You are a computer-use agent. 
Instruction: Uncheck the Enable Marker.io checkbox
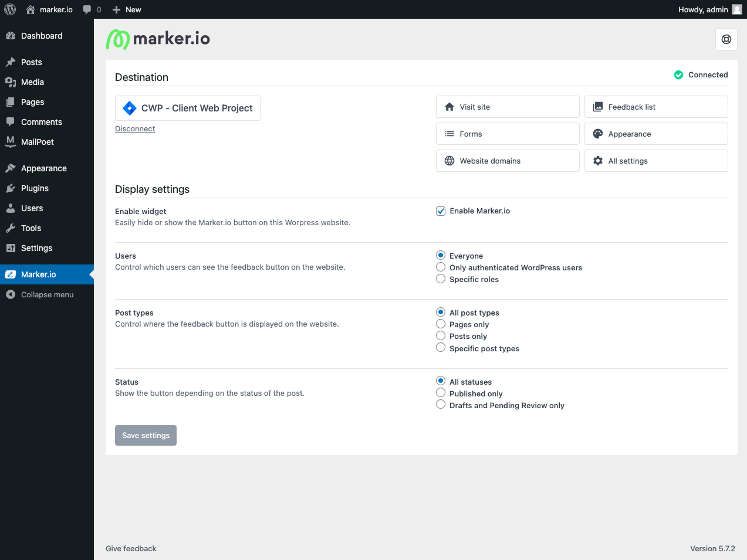click(x=441, y=211)
